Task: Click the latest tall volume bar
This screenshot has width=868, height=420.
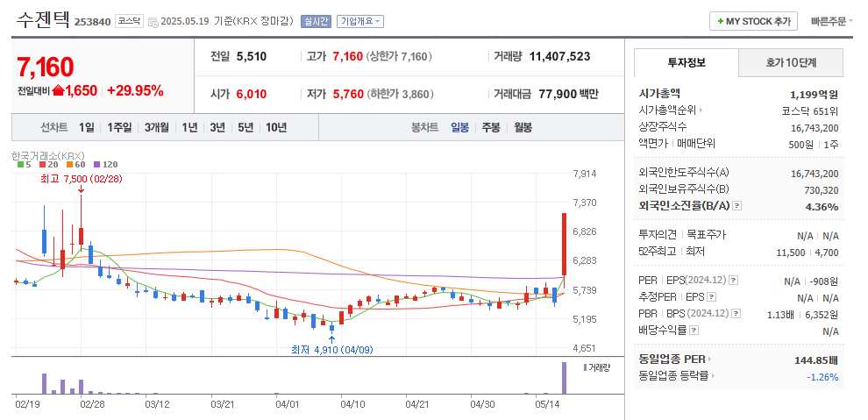Action: pyautogui.click(x=564, y=378)
